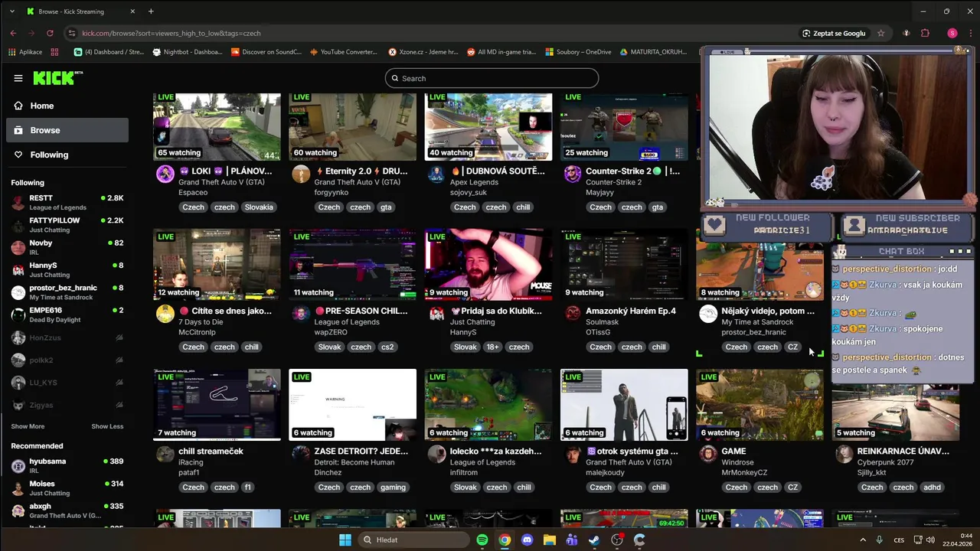Open Following in sidebar
The height and width of the screenshot is (551, 980).
67,155
